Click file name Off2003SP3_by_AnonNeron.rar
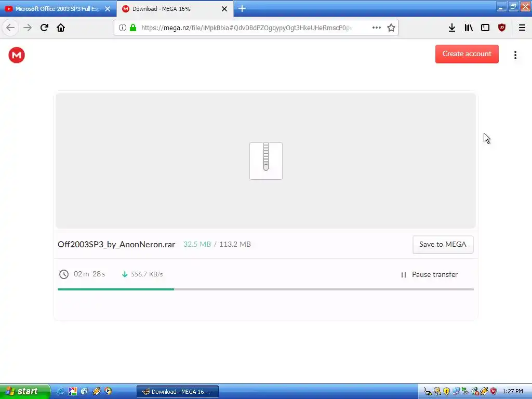 [116, 245]
